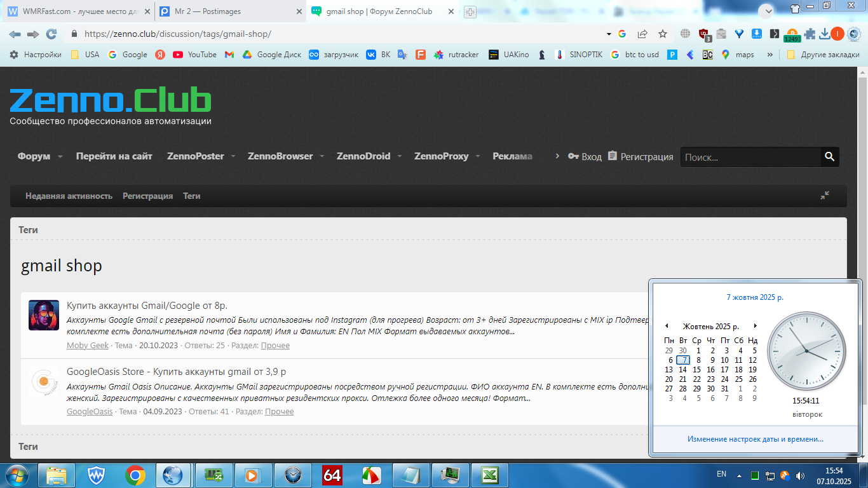The image size is (868, 488).
Task: Click the AIDA64 taskbar icon
Action: click(x=332, y=475)
